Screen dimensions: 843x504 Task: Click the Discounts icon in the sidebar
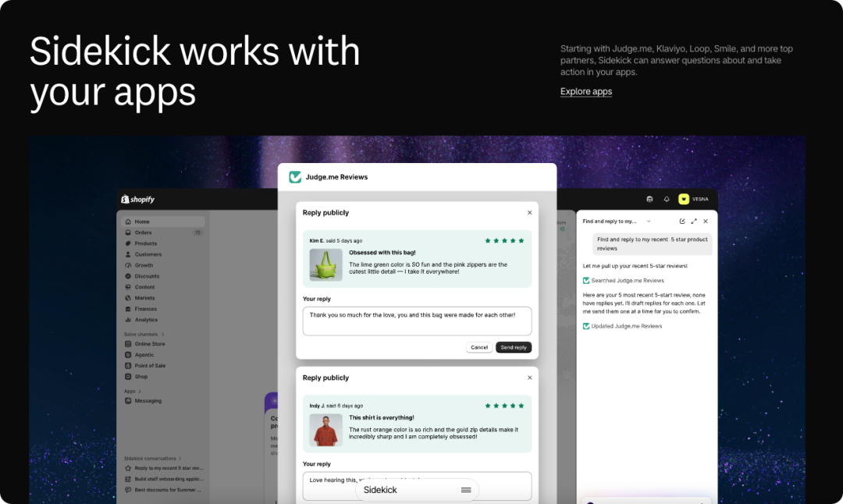tap(128, 276)
